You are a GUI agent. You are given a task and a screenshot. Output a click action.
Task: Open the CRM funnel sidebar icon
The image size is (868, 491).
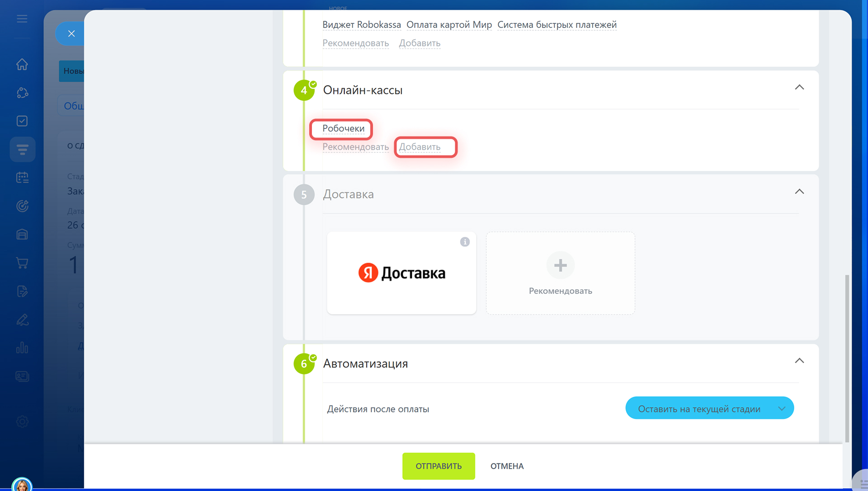[x=22, y=150]
